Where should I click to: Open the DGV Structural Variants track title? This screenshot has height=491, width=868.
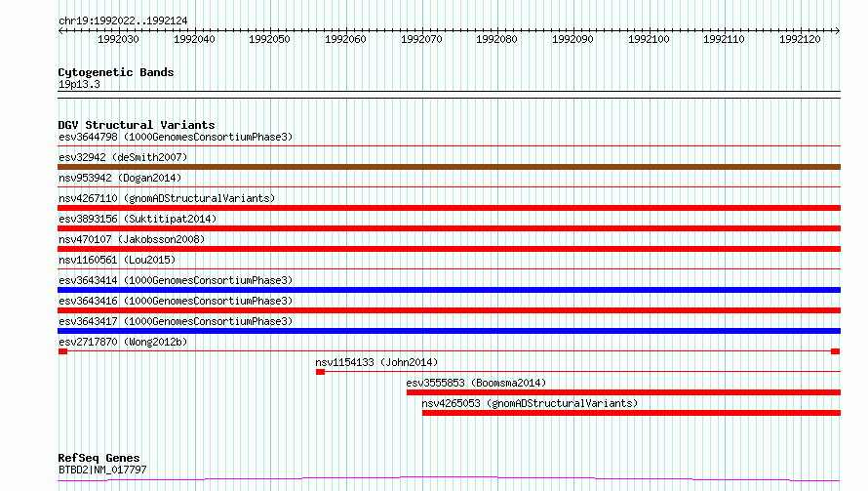[137, 125]
